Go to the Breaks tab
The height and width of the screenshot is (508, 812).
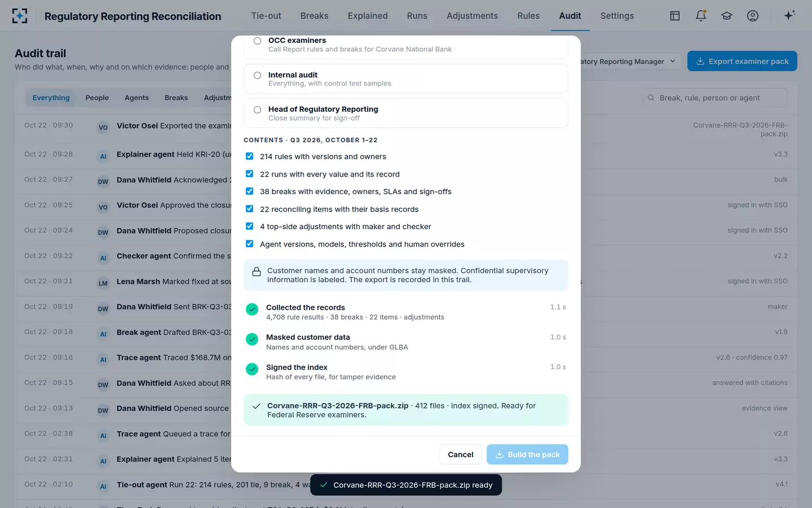click(314, 16)
